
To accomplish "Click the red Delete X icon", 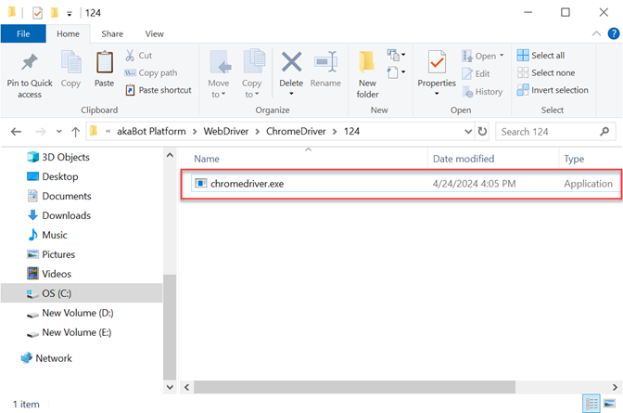I will 291,62.
